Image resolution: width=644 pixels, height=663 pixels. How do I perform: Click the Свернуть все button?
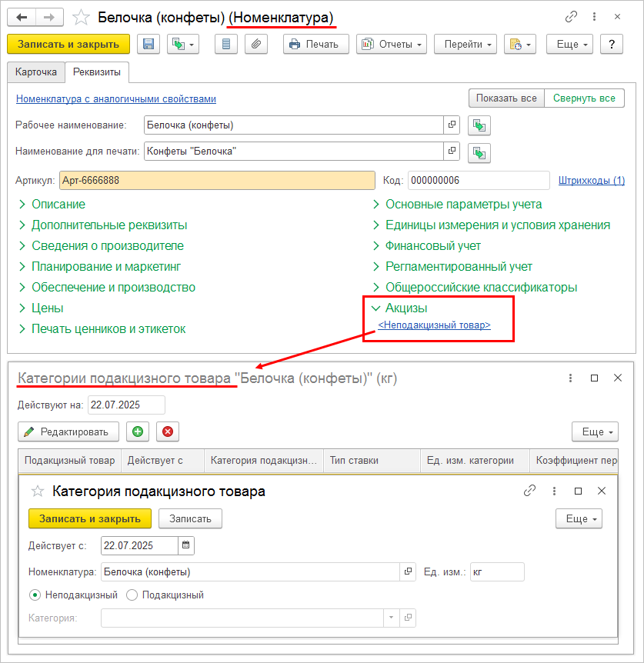pos(584,98)
